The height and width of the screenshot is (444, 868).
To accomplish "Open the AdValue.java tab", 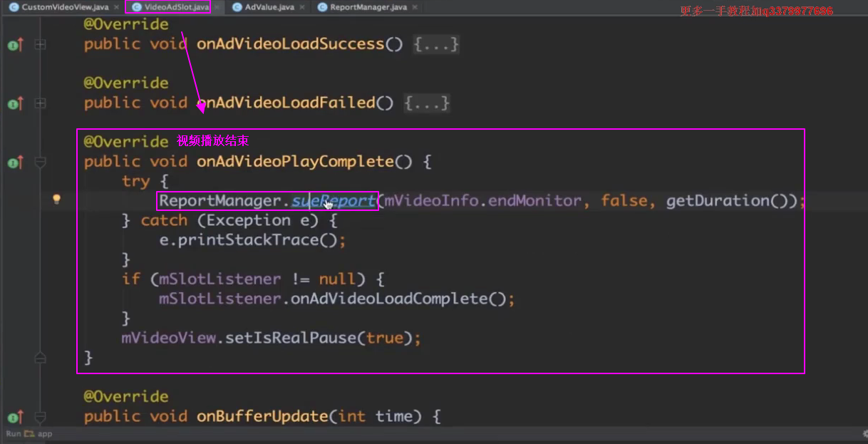I will click(x=269, y=7).
